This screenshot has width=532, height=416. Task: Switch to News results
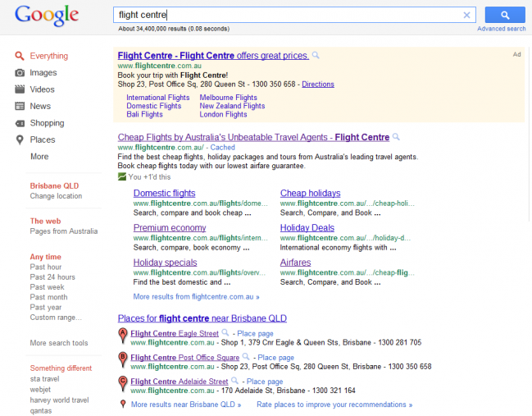[40, 106]
